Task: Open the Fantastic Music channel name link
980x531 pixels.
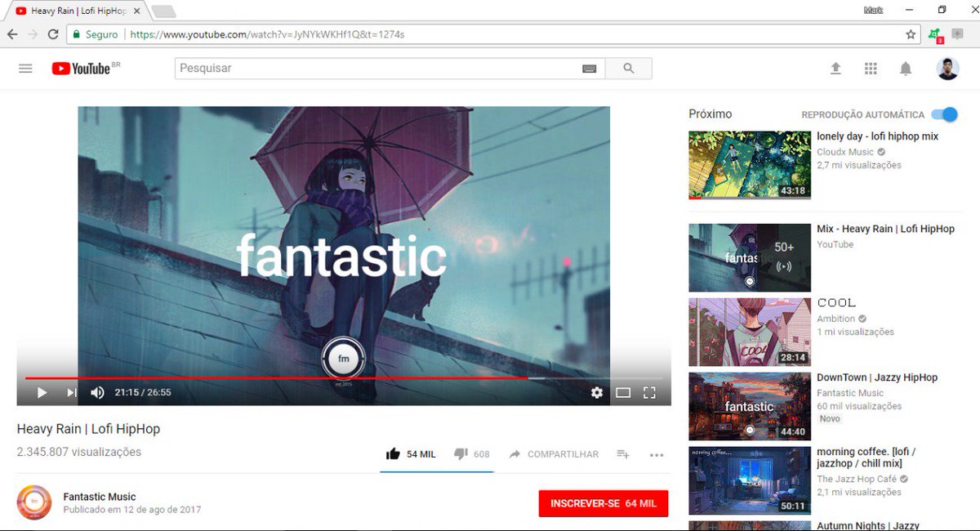Action: coord(100,497)
